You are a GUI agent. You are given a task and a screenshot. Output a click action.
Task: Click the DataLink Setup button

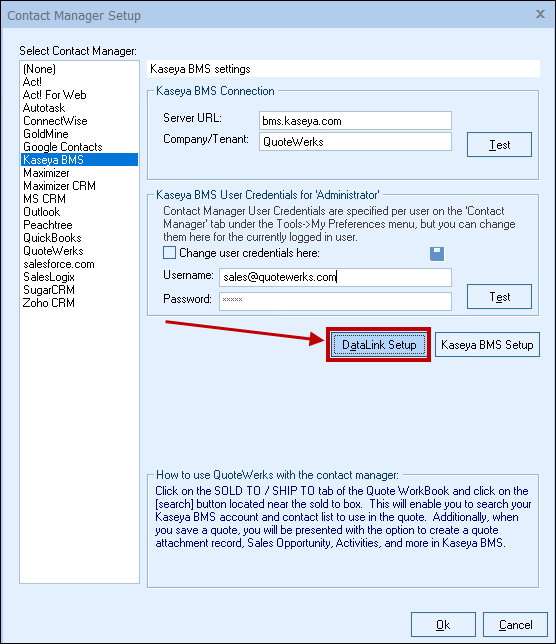pos(379,345)
